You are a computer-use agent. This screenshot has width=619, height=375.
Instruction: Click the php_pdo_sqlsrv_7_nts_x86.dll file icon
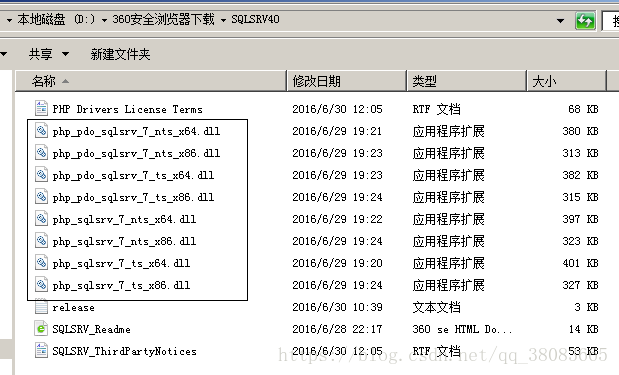pyautogui.click(x=41, y=152)
